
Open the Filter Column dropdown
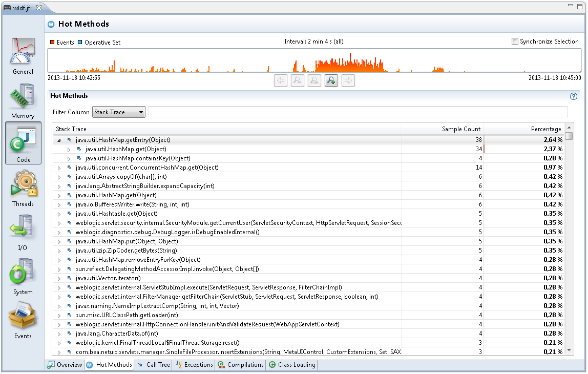click(x=119, y=112)
